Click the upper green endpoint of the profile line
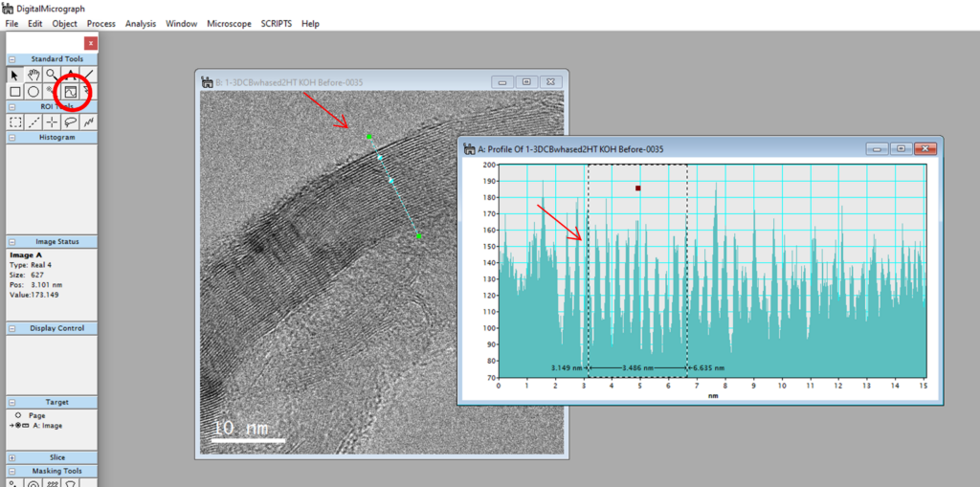The width and height of the screenshot is (980, 487). coord(369,136)
